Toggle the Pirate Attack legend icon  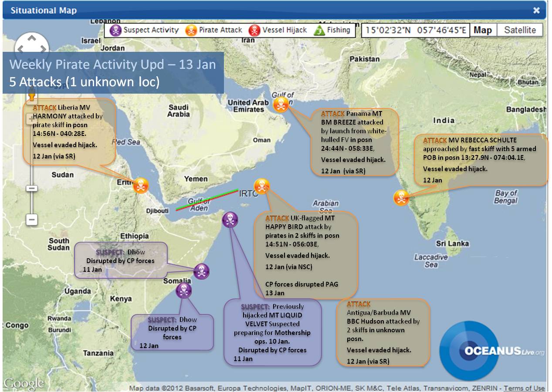coord(191,30)
